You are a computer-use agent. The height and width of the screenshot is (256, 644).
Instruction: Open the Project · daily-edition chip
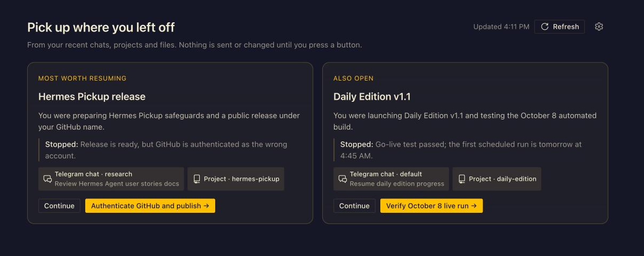click(x=497, y=179)
